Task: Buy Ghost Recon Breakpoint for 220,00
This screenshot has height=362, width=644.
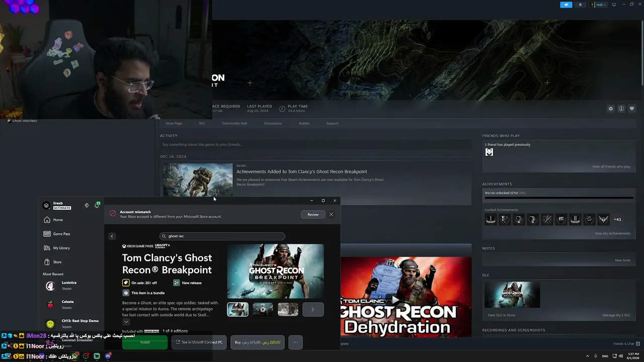Action: pyautogui.click(x=258, y=342)
